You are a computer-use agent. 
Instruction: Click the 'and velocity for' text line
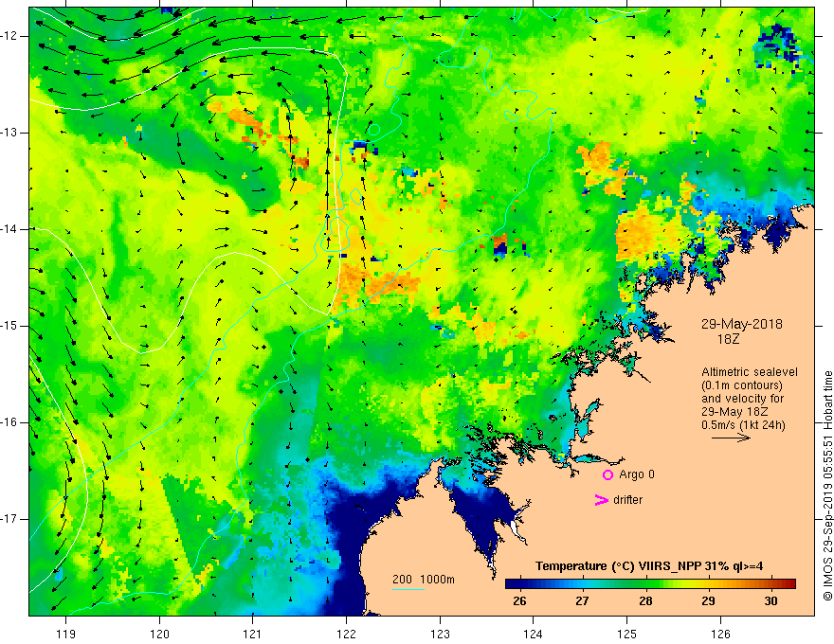click(742, 399)
